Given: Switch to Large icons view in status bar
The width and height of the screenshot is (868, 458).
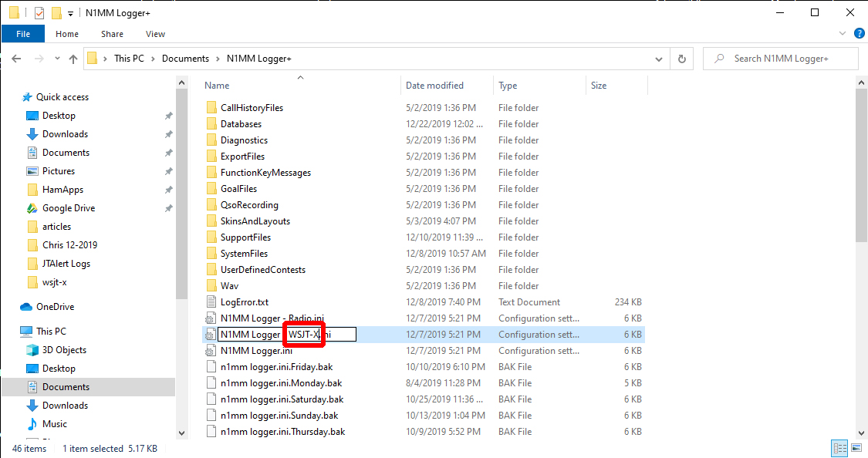Looking at the screenshot, I should point(856,448).
